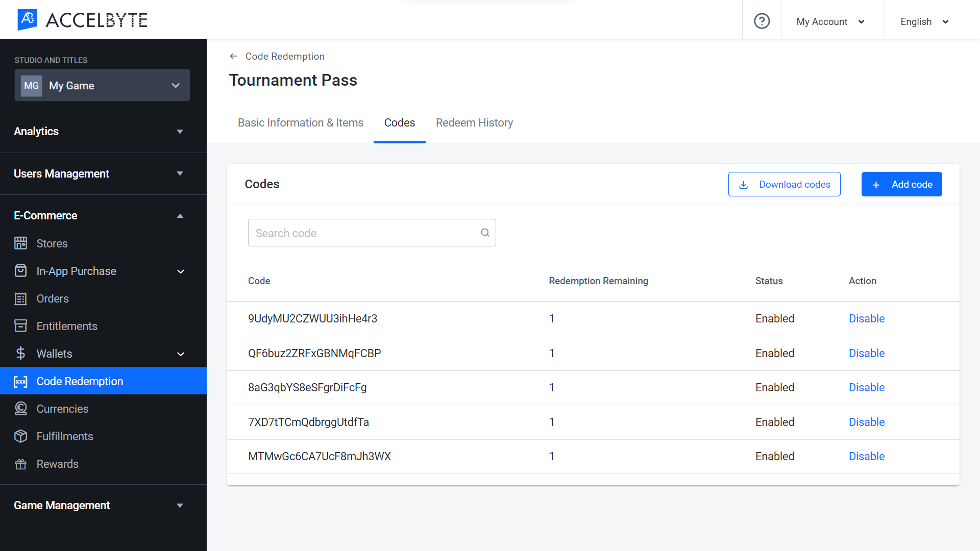
Task: Click the Rewards sidebar icon
Action: 21,464
